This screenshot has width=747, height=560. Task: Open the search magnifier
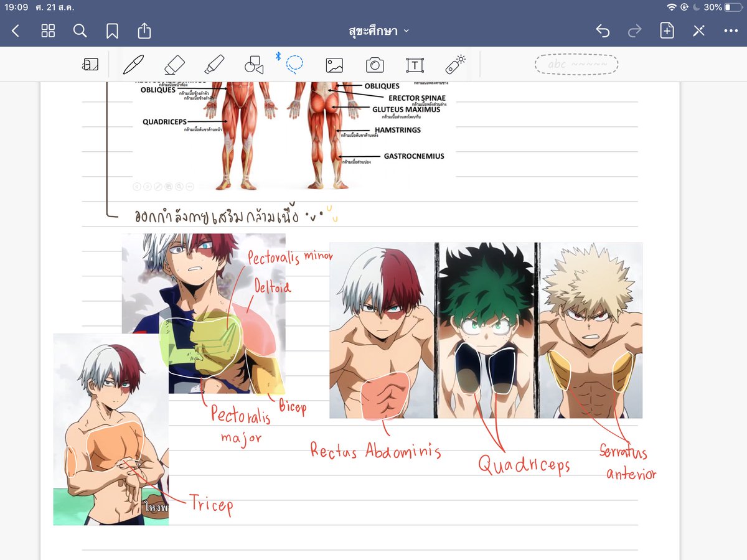80,31
